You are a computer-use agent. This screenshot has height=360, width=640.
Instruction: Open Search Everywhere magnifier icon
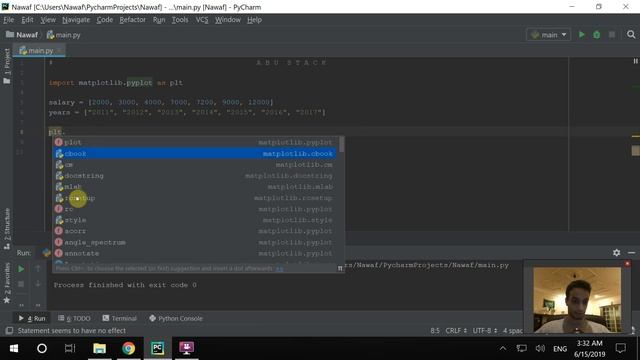631,35
